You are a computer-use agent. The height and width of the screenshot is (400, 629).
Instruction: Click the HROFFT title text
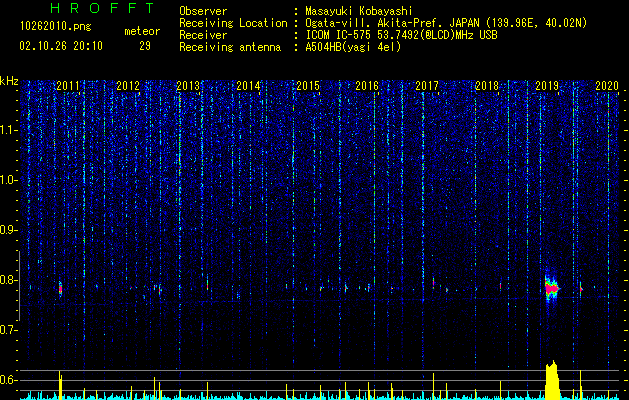click(102, 8)
